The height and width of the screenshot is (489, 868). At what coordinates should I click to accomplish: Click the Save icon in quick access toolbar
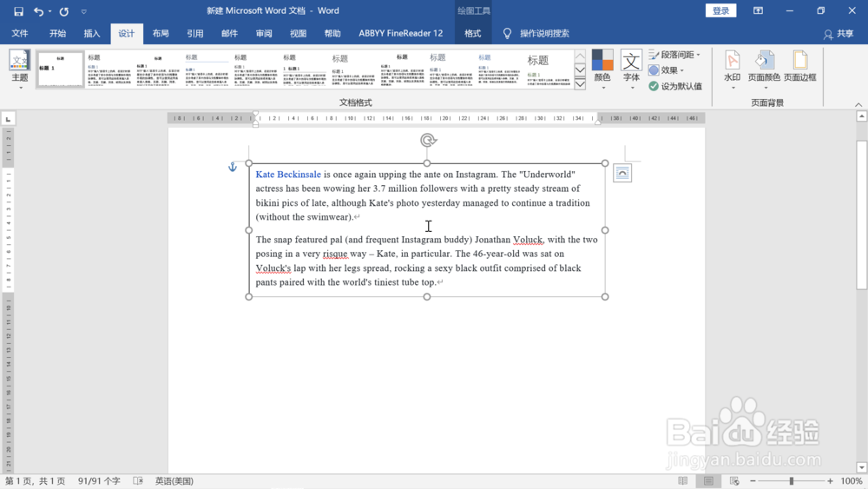pyautogui.click(x=18, y=11)
